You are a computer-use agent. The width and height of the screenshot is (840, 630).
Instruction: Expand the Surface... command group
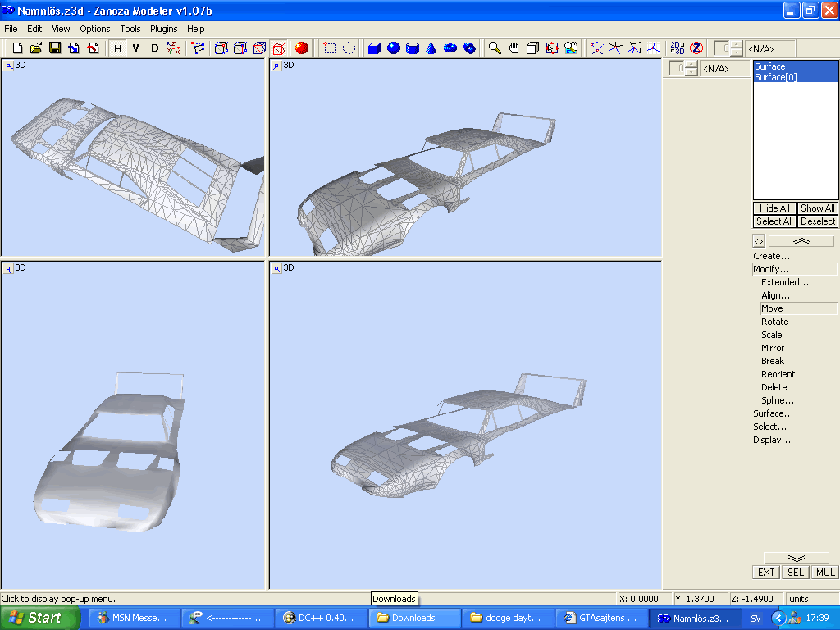tap(773, 413)
